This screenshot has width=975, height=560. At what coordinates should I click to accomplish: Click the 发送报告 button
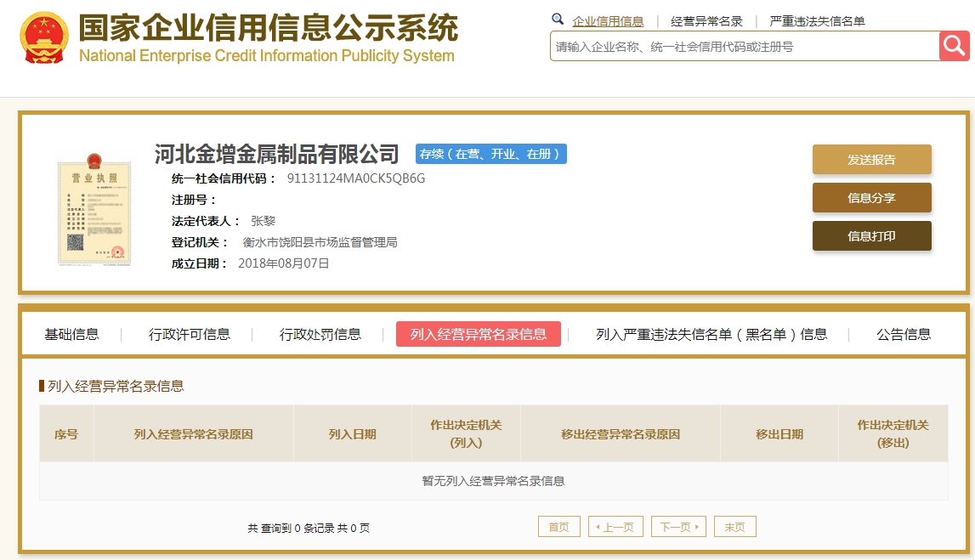(x=872, y=159)
